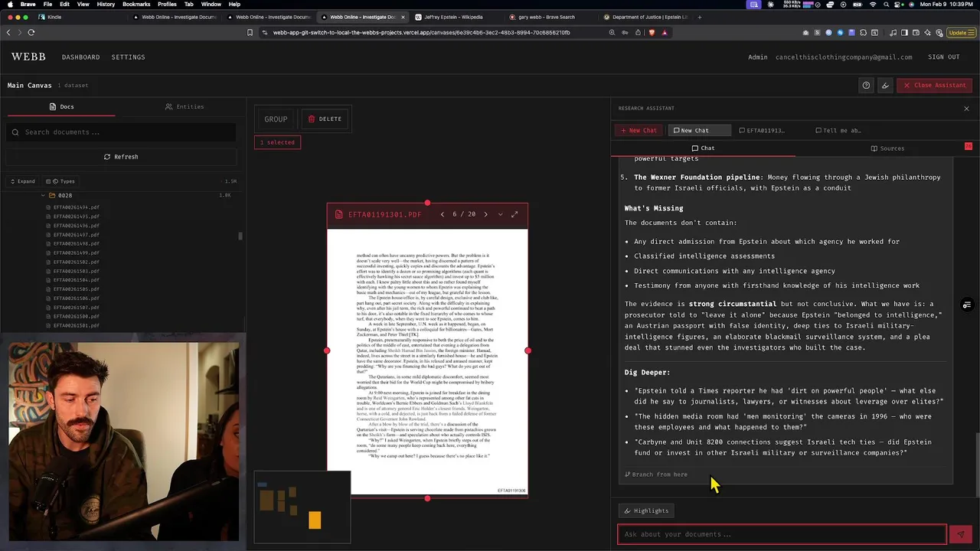Click the browser back arrow
Screen dimensions: 980x551
pyautogui.click(x=8, y=32)
